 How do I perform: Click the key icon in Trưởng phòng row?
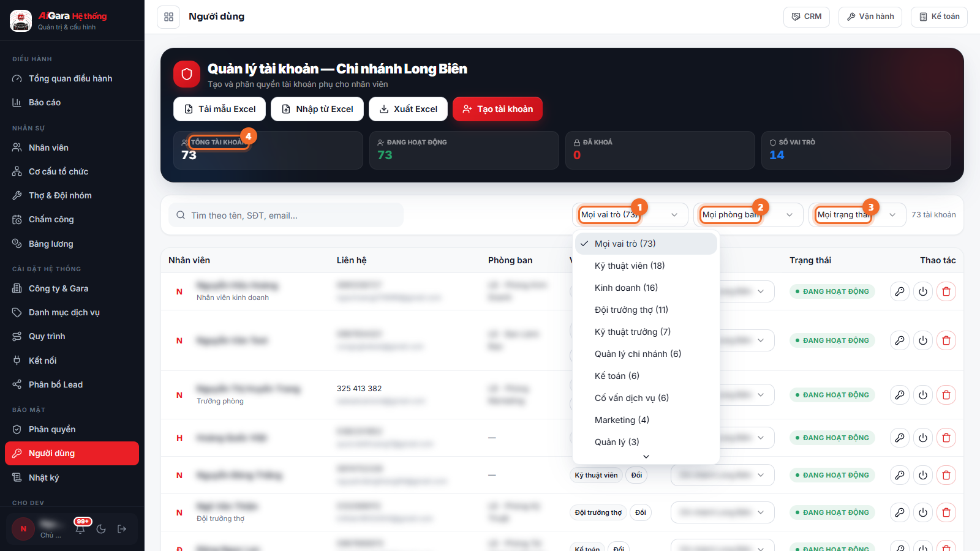[x=900, y=395]
